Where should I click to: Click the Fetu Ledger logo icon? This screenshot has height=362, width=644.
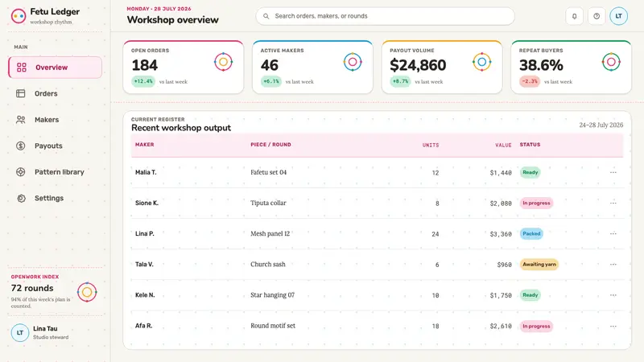[x=19, y=16]
